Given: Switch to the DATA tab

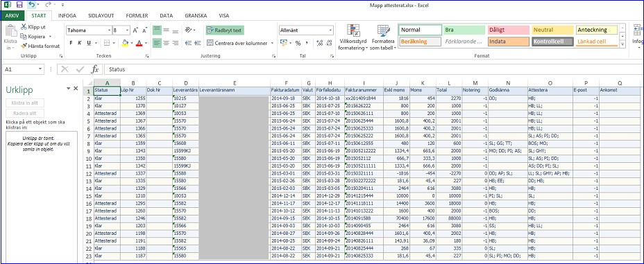Looking at the screenshot, I should 166,15.
